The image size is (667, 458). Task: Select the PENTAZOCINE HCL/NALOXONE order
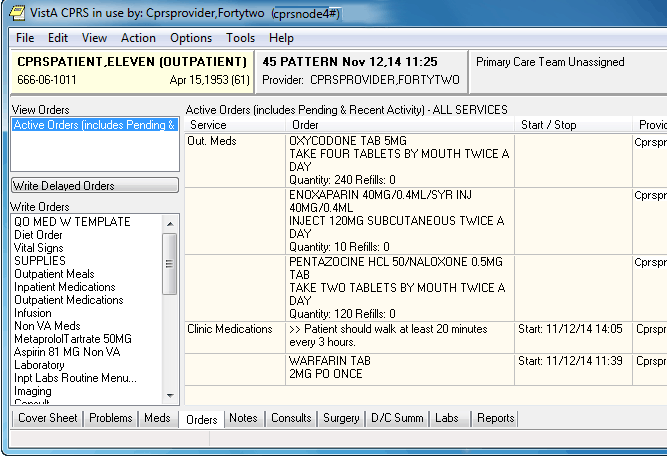(x=400, y=287)
